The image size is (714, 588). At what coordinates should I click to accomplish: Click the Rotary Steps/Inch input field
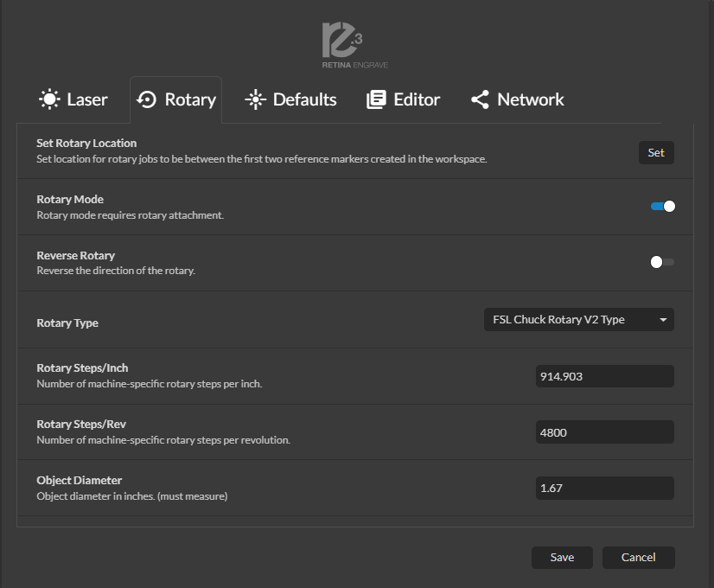[604, 376]
